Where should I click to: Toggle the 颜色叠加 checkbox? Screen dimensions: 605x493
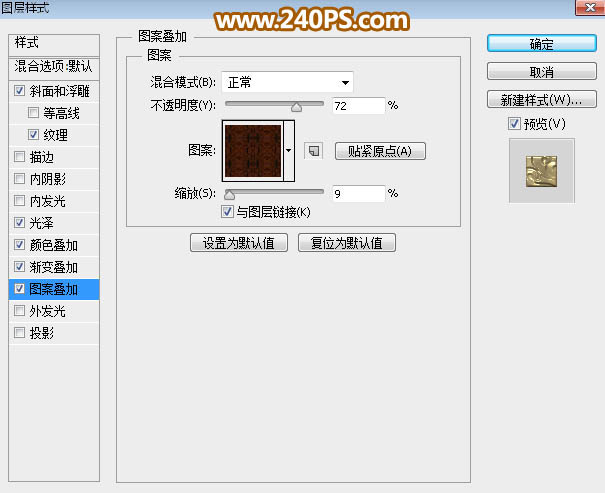coord(19,245)
